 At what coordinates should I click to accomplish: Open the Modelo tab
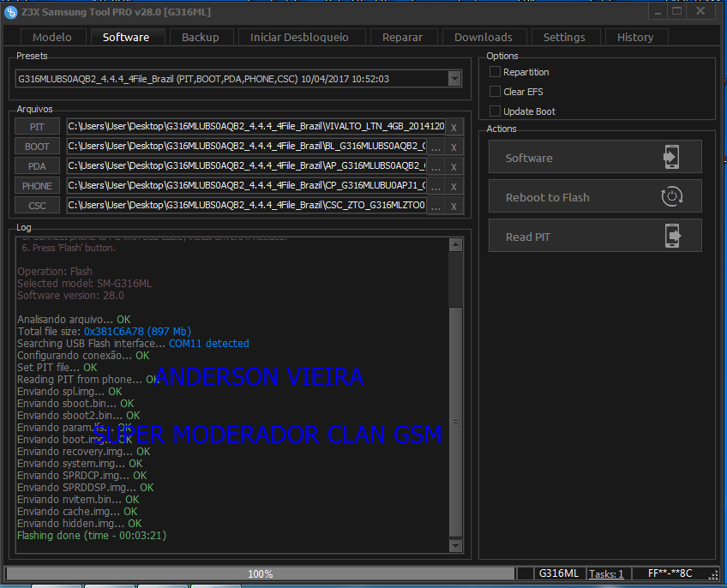point(53,37)
